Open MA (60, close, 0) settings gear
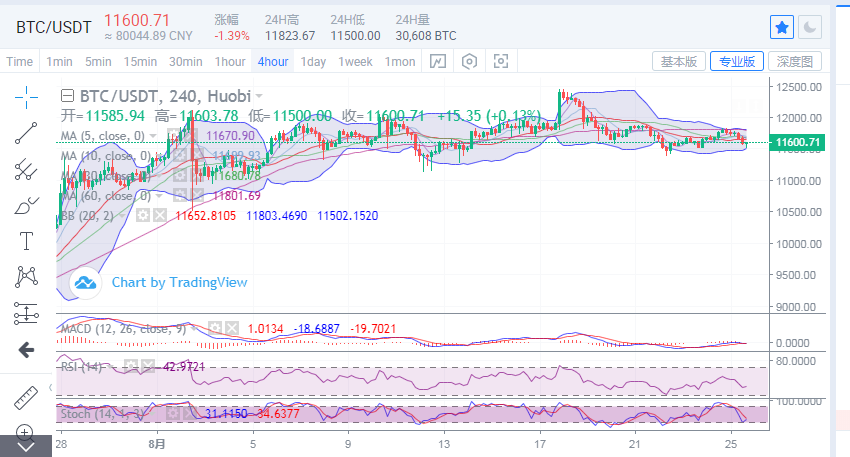The width and height of the screenshot is (850, 457). click(x=180, y=195)
